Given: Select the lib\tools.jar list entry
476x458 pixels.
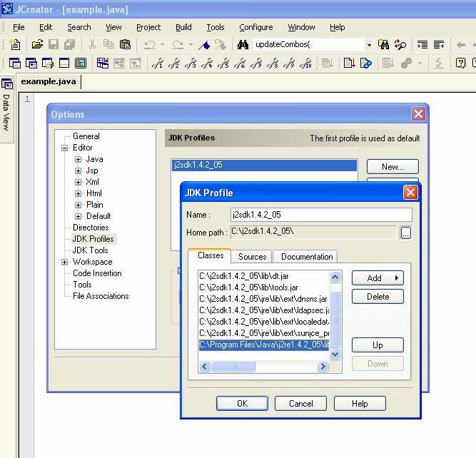Looking at the screenshot, I should pyautogui.click(x=263, y=287).
